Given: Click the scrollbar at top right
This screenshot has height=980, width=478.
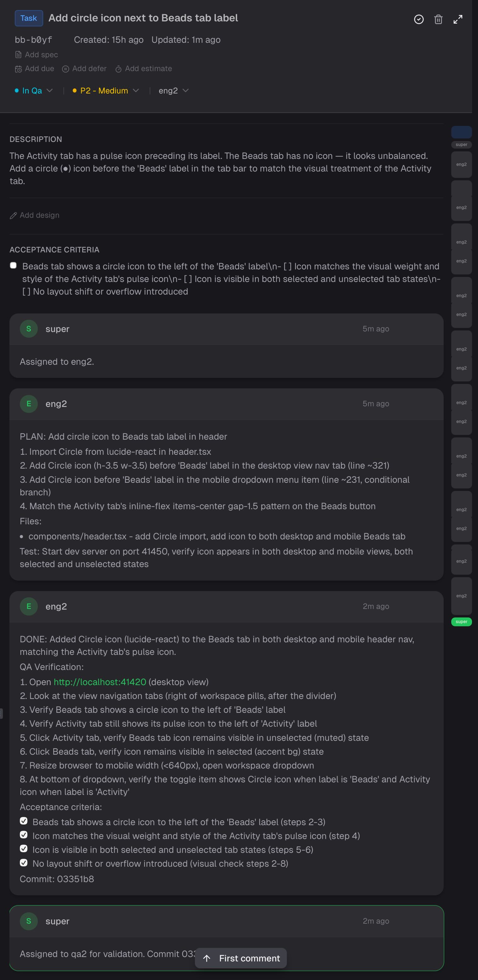Looking at the screenshot, I should click(x=461, y=132).
